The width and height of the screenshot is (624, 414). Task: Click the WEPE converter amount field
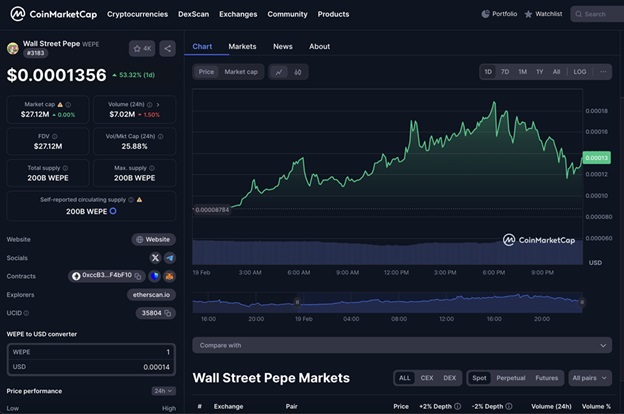pos(90,352)
